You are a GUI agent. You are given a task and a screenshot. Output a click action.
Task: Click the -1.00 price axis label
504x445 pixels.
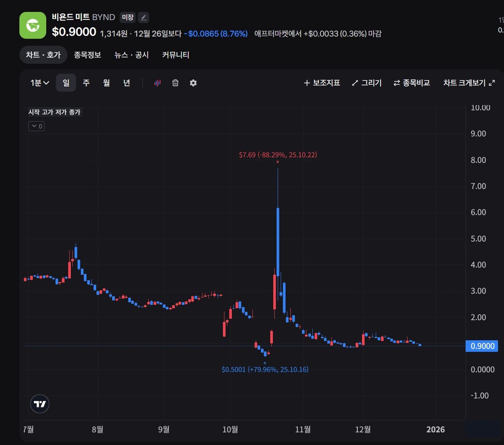tap(480, 395)
